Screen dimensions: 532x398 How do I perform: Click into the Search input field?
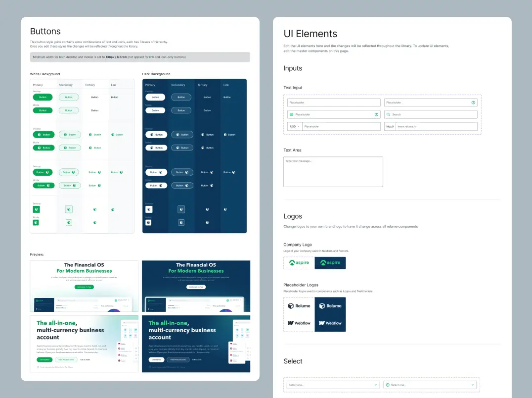coord(431,114)
